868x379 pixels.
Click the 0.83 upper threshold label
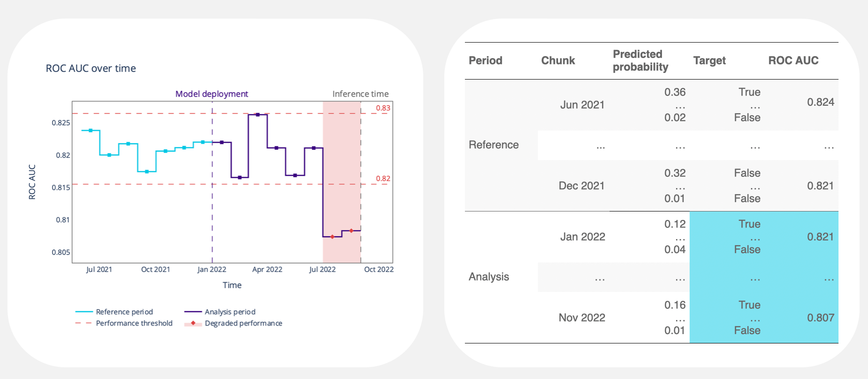(x=383, y=108)
